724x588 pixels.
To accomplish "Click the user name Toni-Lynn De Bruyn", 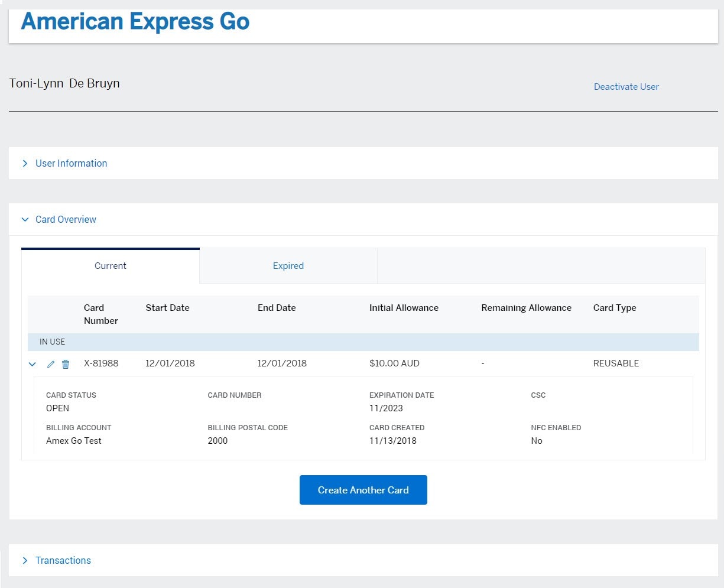I will [64, 83].
